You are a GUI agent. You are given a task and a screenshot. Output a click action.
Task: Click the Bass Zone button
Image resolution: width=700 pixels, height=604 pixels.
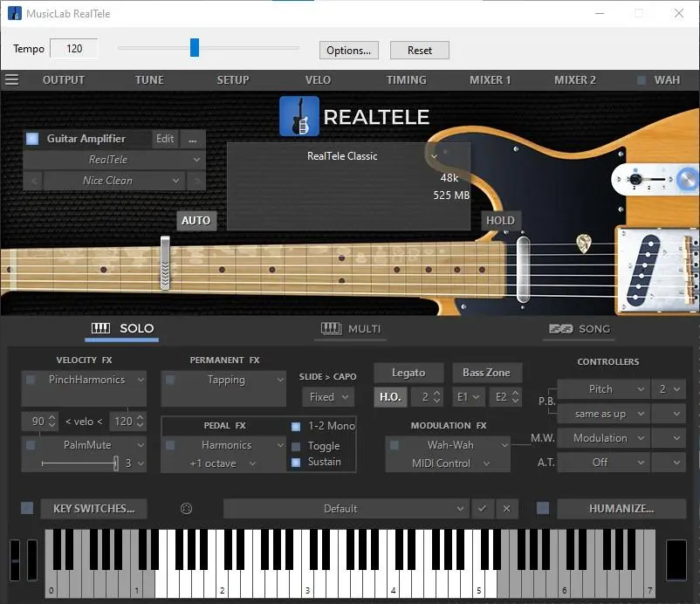pos(487,373)
